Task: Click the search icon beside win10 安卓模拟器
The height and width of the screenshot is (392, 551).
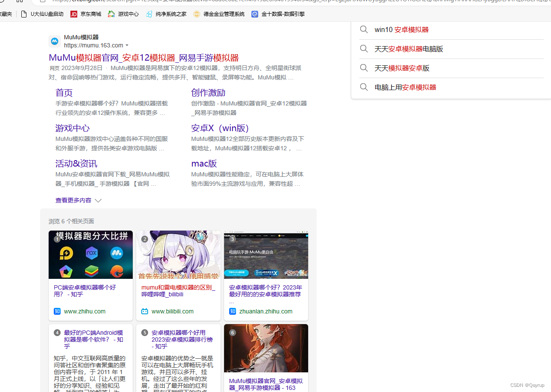Action: pyautogui.click(x=364, y=29)
